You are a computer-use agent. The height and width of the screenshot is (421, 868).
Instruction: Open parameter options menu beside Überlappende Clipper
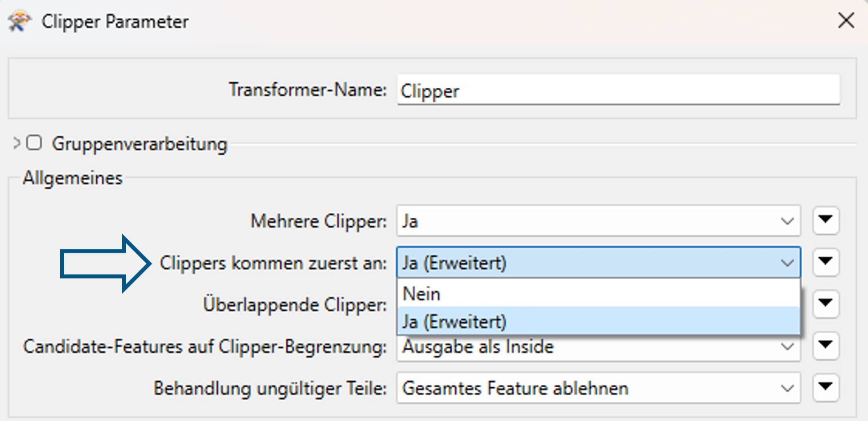tap(825, 304)
